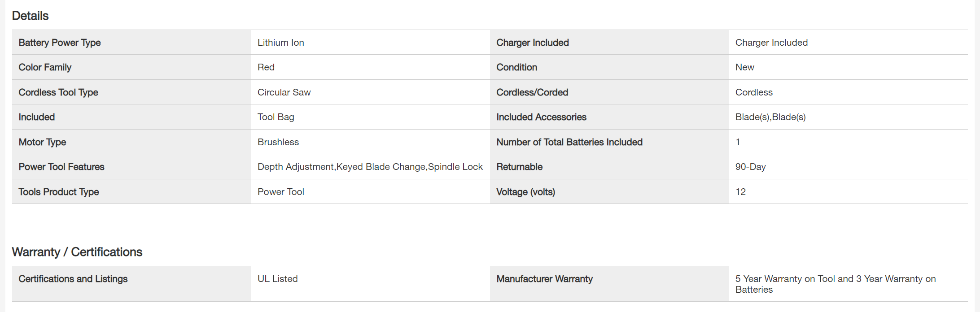Screen dimensions: 980x312
Task: Click the Voltage (volts) label
Action: (x=525, y=192)
